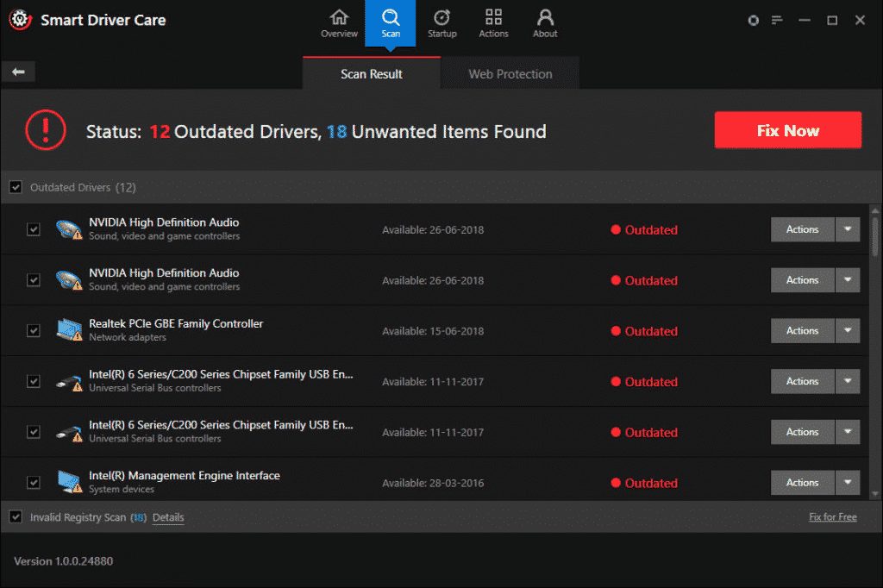The width and height of the screenshot is (883, 588).
Task: Switch to Web Protection tab
Action: [x=510, y=74]
